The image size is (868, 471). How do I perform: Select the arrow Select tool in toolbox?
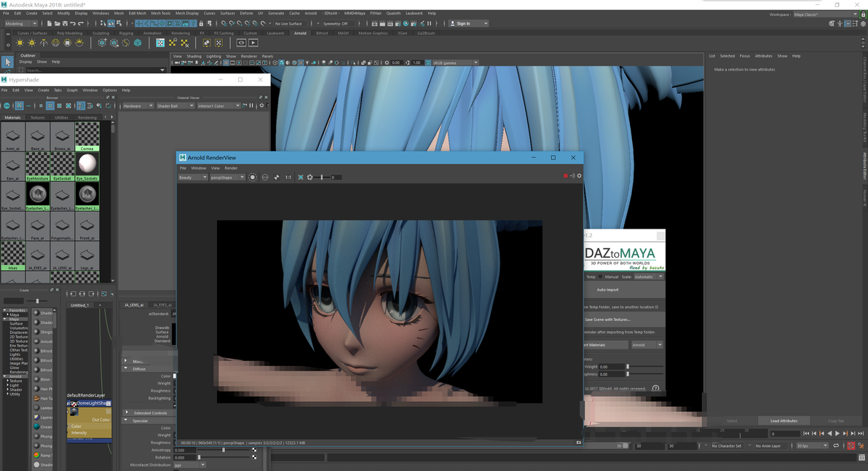click(x=7, y=63)
